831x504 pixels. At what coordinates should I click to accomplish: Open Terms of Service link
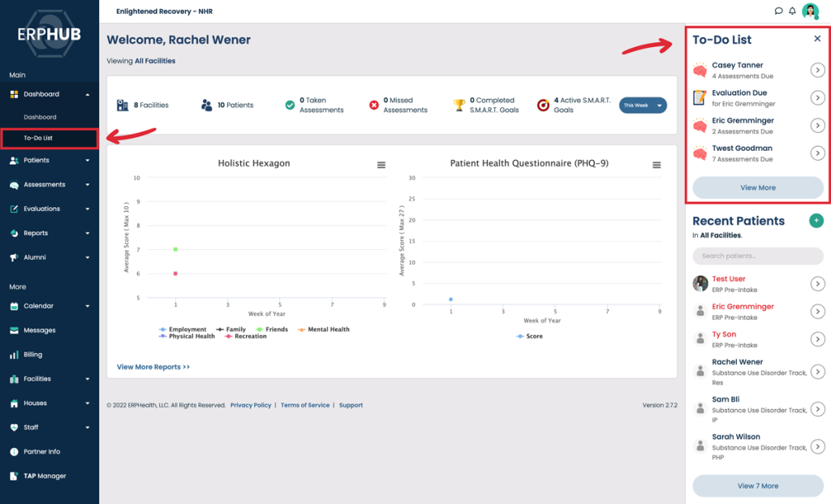[x=305, y=405]
